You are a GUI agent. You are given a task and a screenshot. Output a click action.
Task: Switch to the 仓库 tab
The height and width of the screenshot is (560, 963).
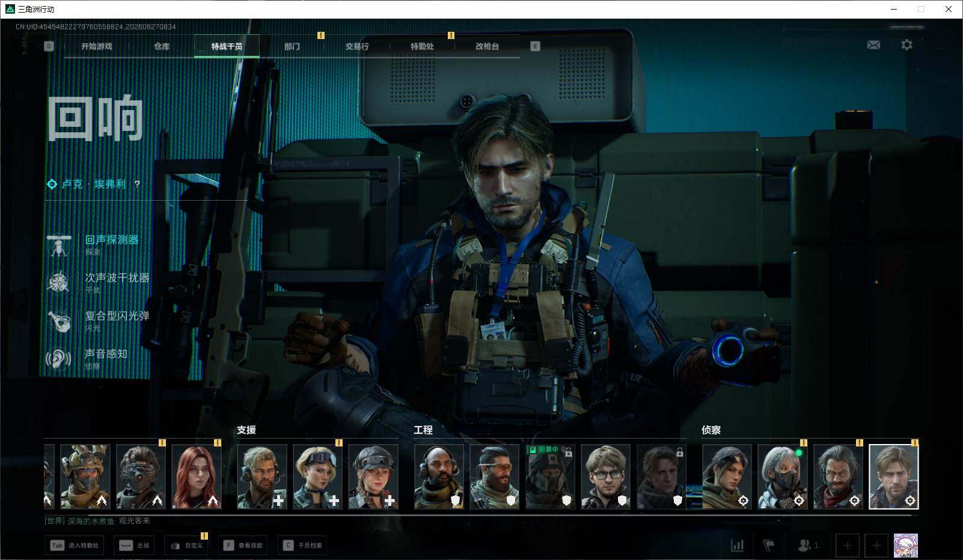pyautogui.click(x=162, y=46)
